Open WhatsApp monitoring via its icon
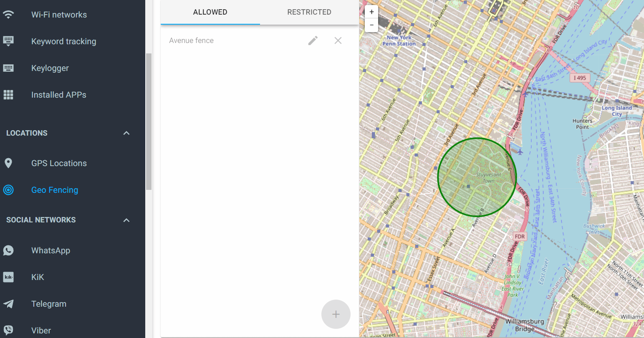Screen dimensions: 644x338 tap(8, 250)
